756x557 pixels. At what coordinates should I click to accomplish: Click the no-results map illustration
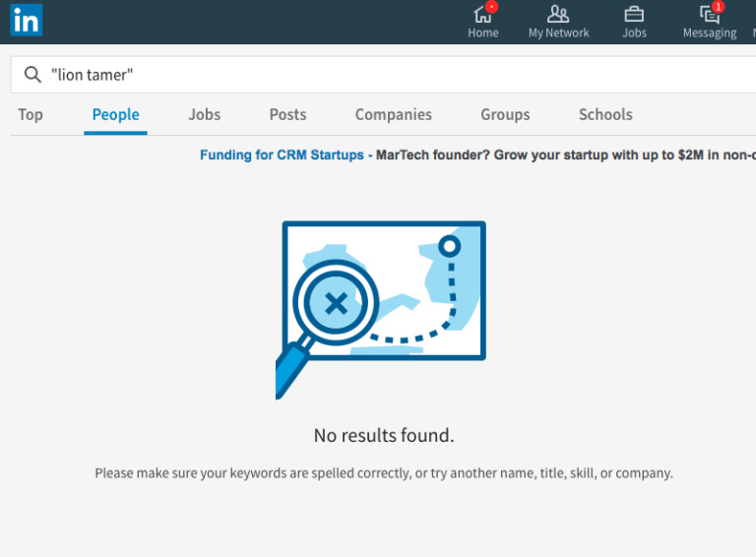(381, 310)
